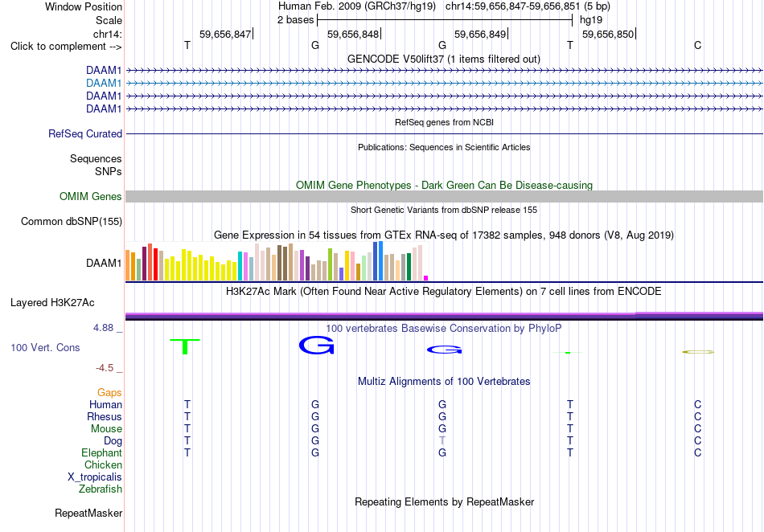Select the light blue DAAM1 transcript label

coord(103,84)
